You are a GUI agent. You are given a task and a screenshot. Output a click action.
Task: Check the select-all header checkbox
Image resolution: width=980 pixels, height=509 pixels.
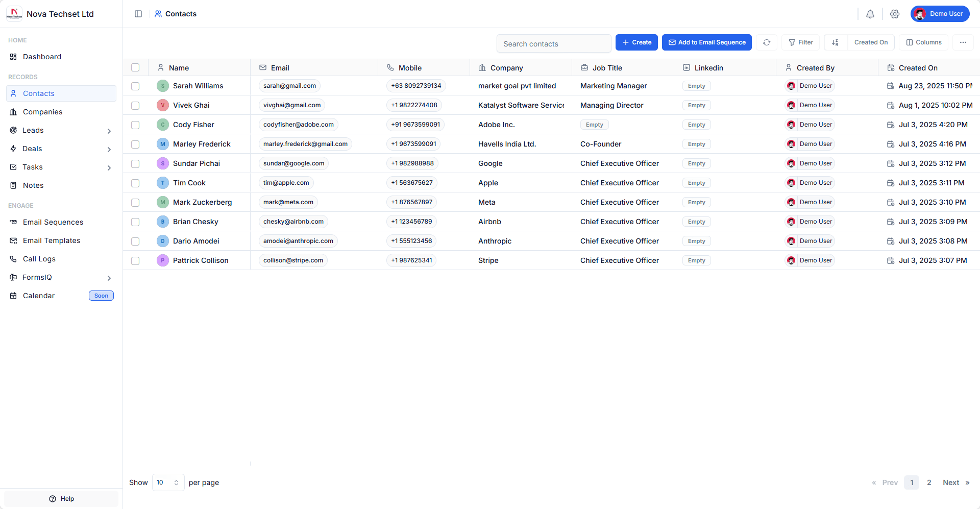pos(135,67)
